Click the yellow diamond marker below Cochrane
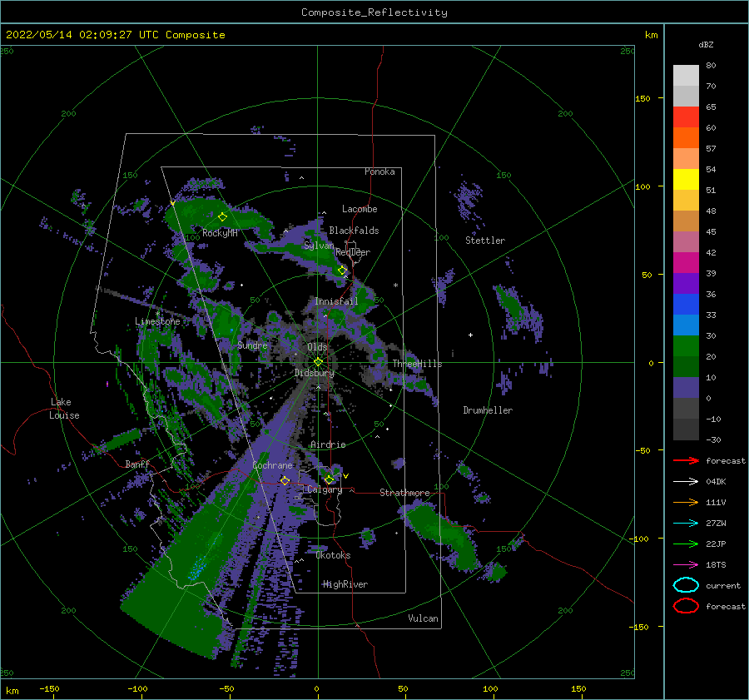 285,480
